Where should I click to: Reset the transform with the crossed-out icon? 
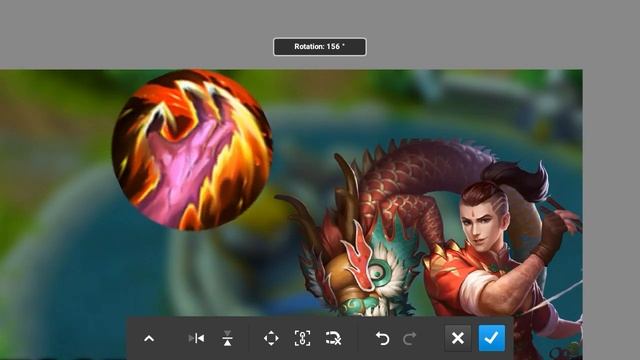pyautogui.click(x=333, y=338)
